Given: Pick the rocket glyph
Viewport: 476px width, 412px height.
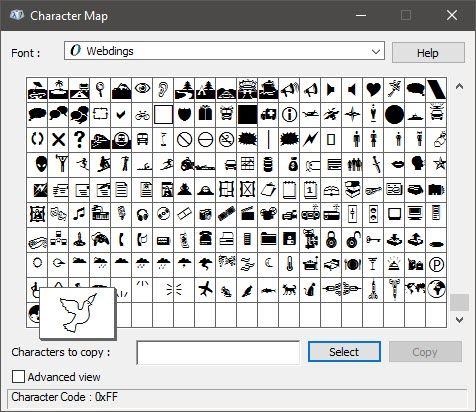Looking at the screenshot, I should (x=373, y=289).
